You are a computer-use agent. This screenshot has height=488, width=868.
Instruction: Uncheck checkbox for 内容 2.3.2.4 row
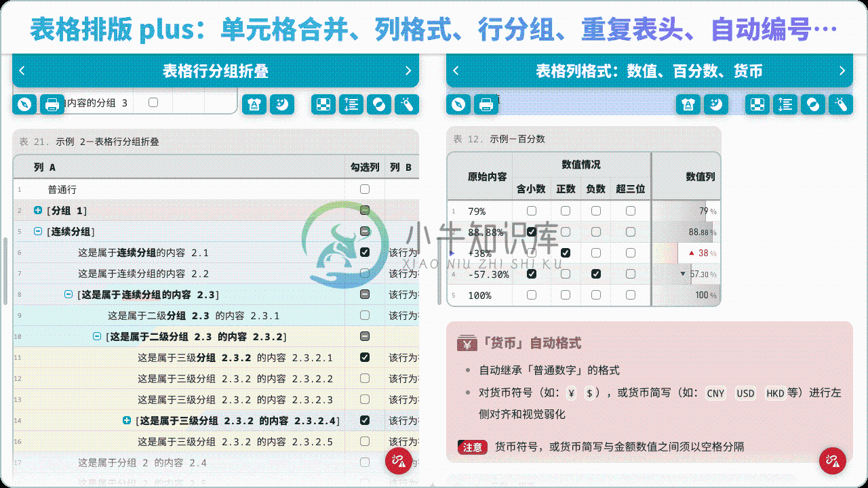coord(365,420)
